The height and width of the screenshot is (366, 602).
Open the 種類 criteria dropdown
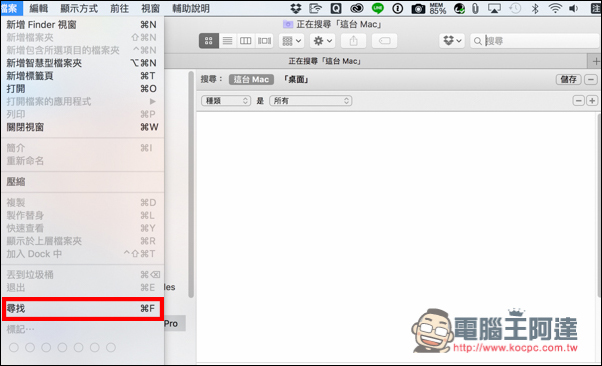[226, 101]
